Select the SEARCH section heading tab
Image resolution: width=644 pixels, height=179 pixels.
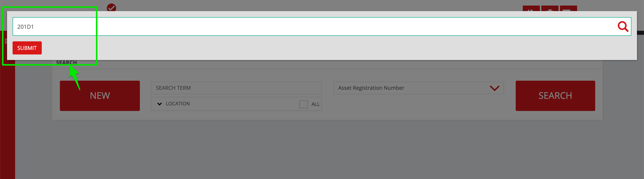click(x=66, y=63)
